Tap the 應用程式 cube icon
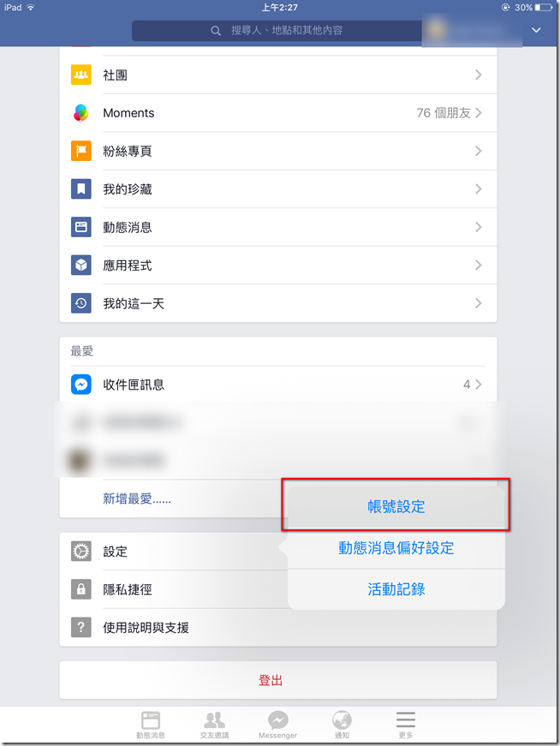 80,265
